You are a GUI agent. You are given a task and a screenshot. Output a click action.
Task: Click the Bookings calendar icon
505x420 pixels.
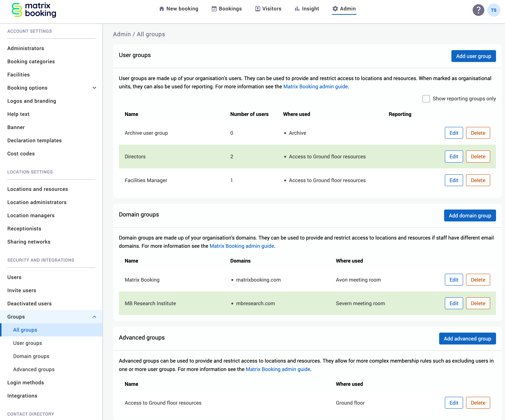click(214, 8)
